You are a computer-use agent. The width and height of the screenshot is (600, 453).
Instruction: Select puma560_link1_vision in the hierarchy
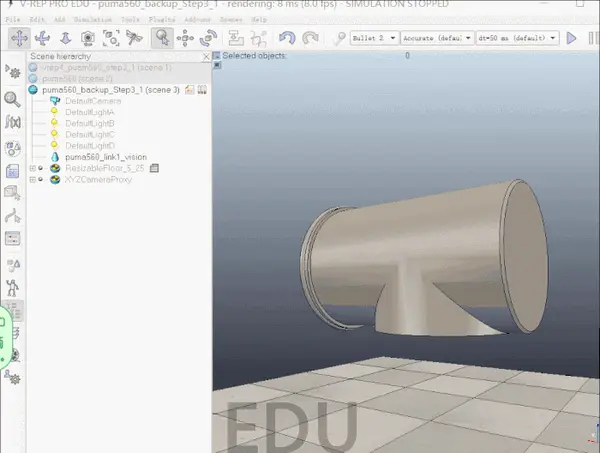(106, 157)
